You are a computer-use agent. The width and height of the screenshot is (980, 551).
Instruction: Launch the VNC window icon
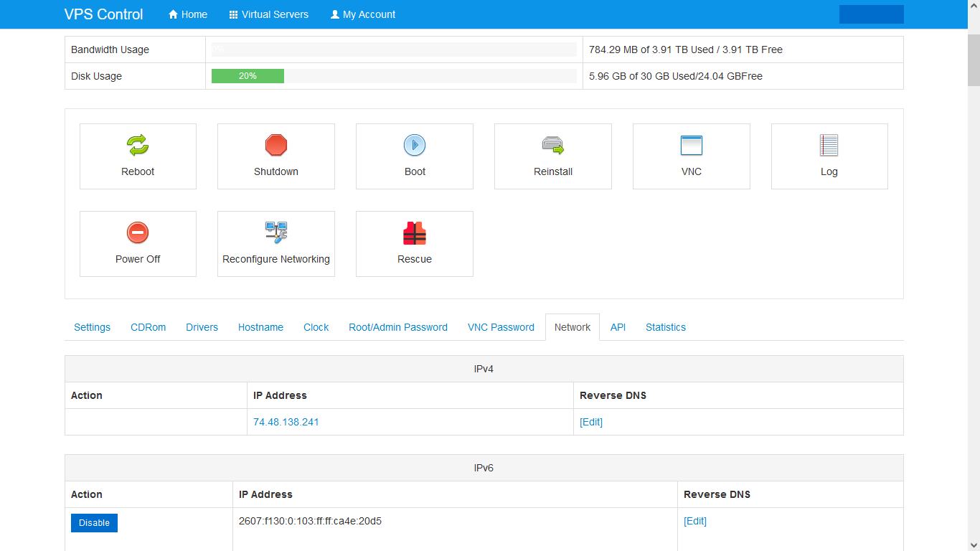(x=691, y=146)
